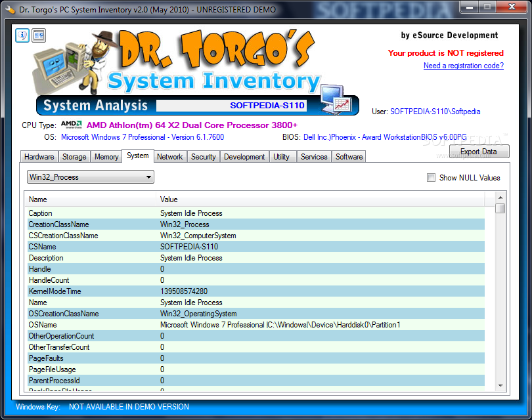
Task: Click the Export Data button
Action: coord(479,151)
